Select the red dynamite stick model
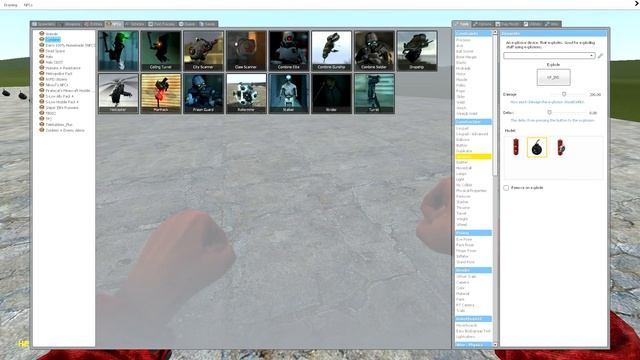 pyautogui.click(x=516, y=147)
